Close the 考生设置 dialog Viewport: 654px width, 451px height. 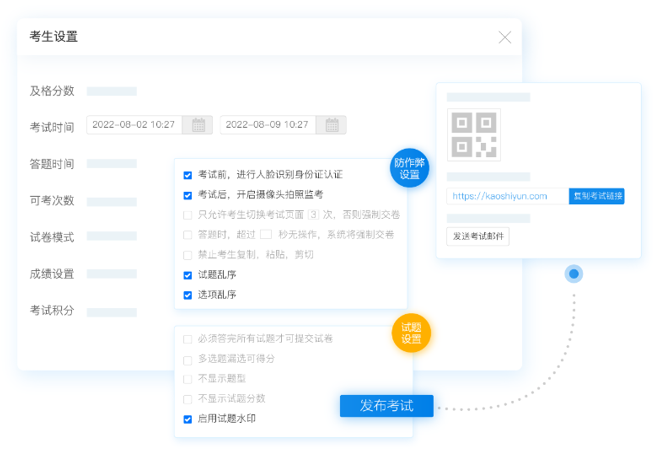(504, 37)
